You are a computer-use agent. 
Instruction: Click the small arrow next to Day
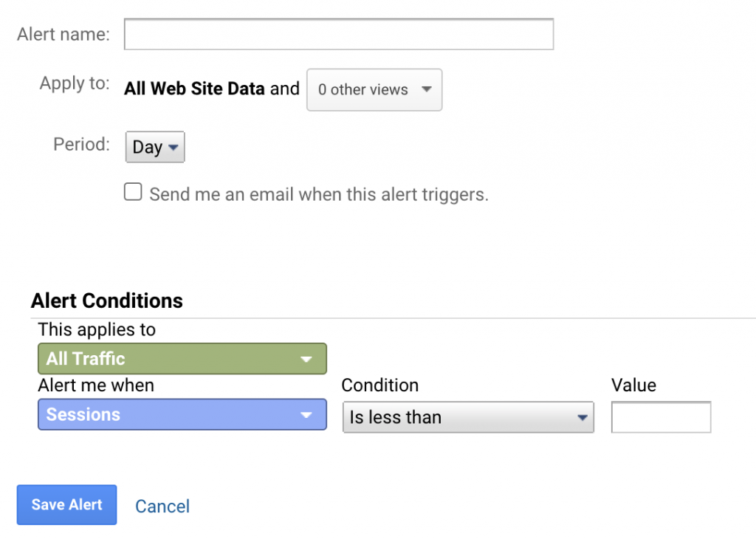[173, 147]
